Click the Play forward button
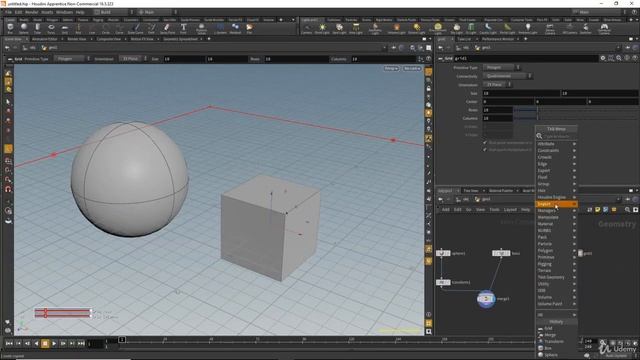 [54, 344]
